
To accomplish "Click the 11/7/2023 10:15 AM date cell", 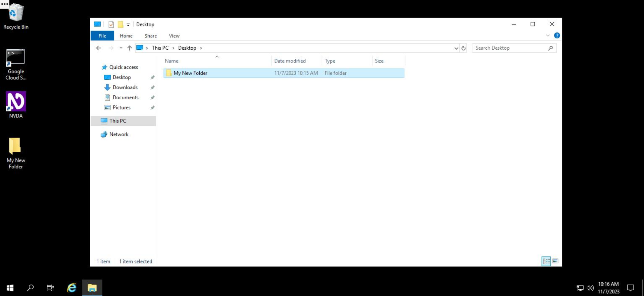I will coord(296,73).
